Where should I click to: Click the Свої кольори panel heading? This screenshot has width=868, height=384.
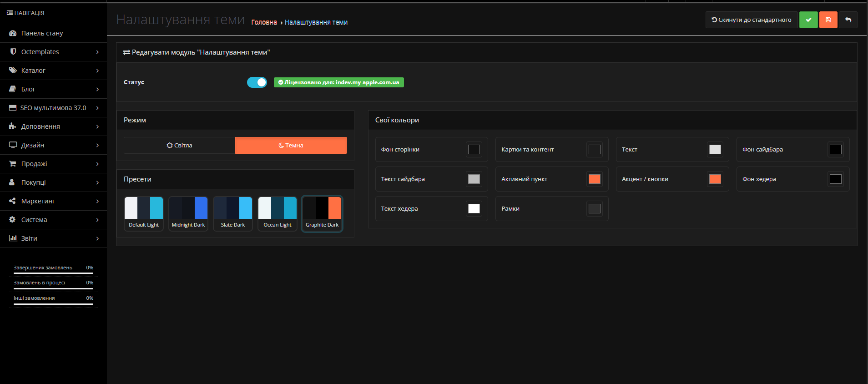397,120
